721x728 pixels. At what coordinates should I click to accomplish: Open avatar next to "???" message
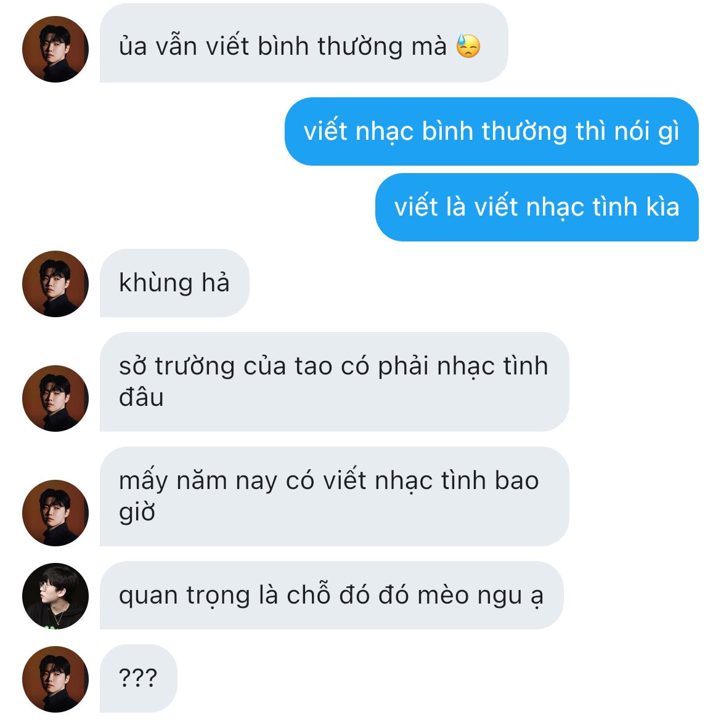(x=55, y=679)
